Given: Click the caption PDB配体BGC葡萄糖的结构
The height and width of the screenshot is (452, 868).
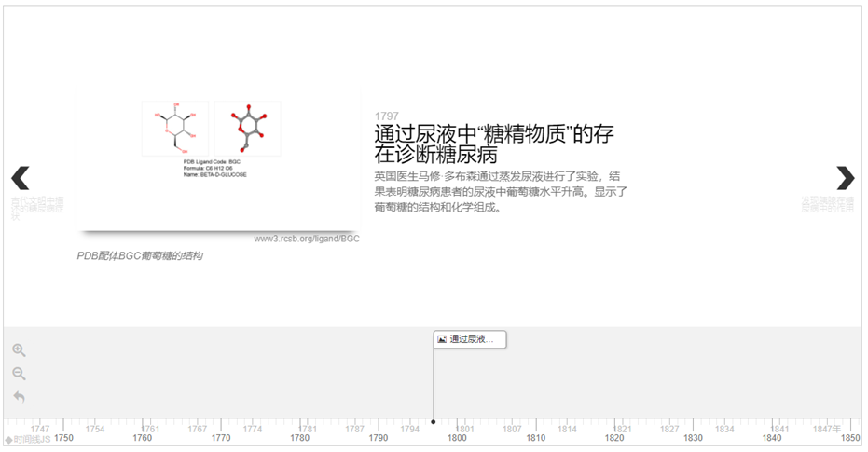Looking at the screenshot, I should tap(140, 255).
